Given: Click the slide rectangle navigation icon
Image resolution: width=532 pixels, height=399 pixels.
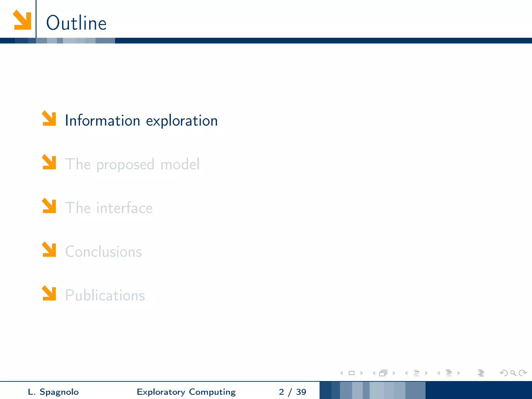Looking at the screenshot, I should [x=351, y=373].
